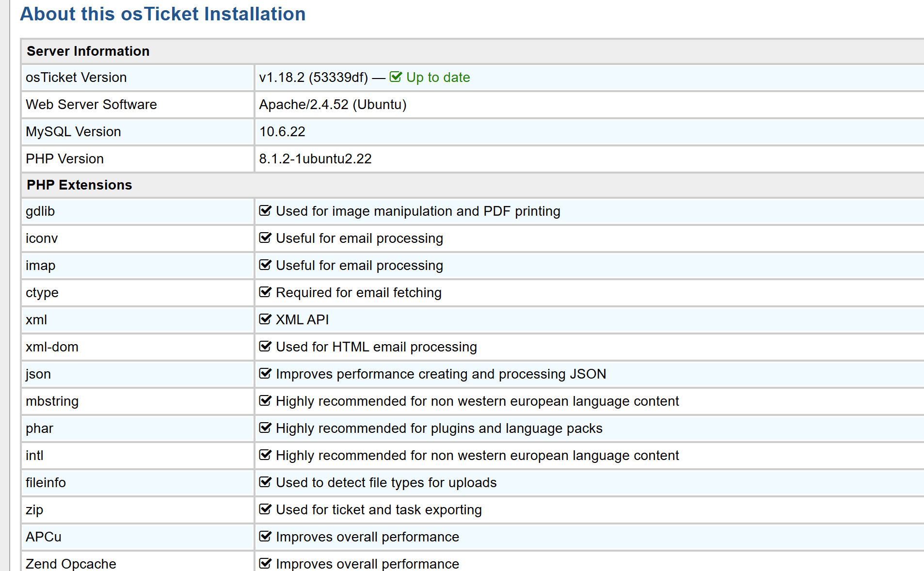Click the phar extension check icon

click(265, 428)
